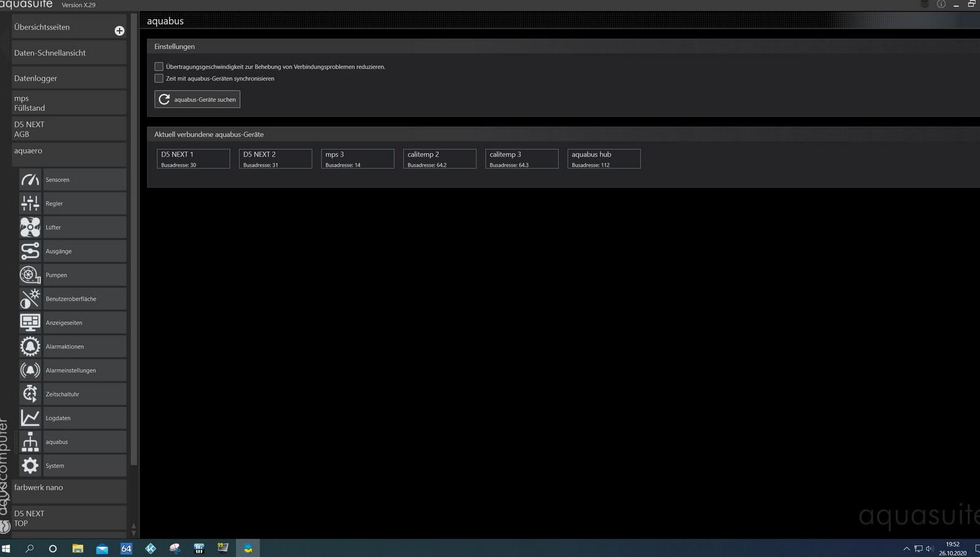This screenshot has height=557, width=980.
Task: Open the Kodi icon in taskbar
Action: click(x=151, y=548)
